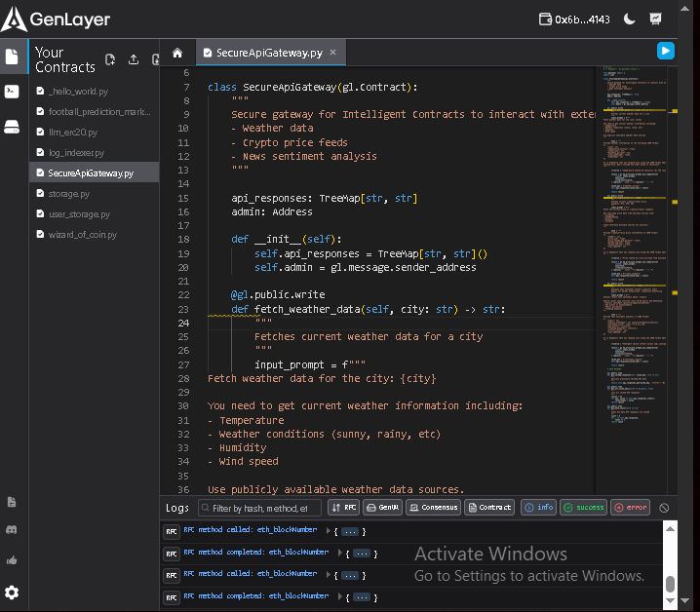Viewport: 700px width, 612px height.
Task: Open the Validators sidebar icon
Action: coord(12,127)
